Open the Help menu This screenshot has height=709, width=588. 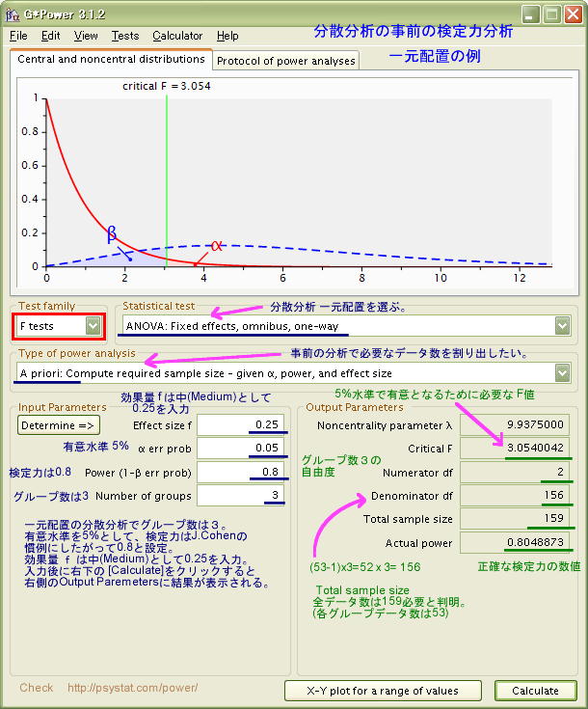coord(227,36)
